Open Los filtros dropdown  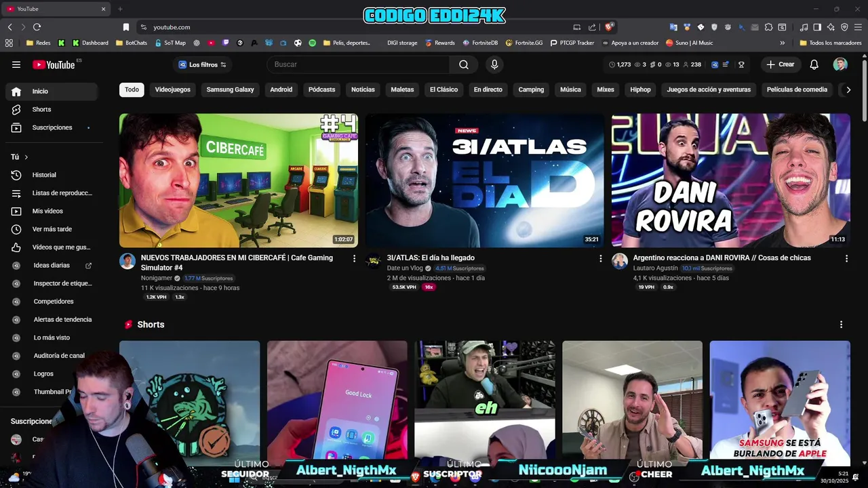pyautogui.click(x=202, y=64)
